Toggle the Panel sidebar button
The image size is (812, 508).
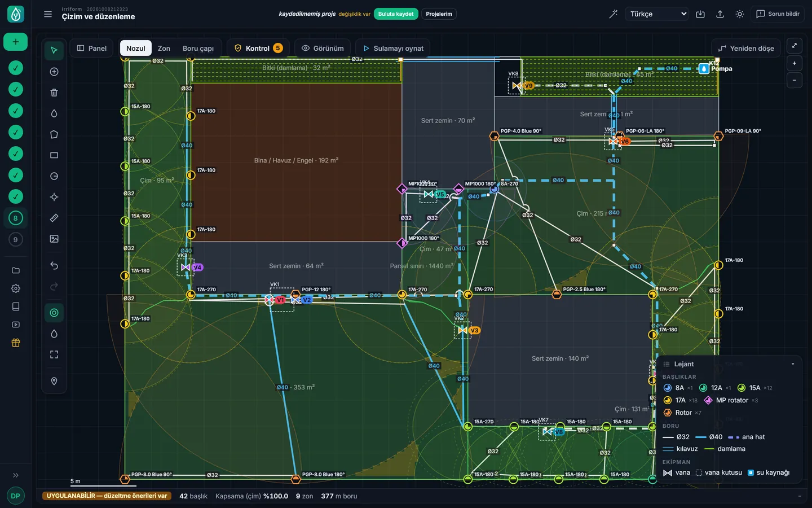click(92, 48)
